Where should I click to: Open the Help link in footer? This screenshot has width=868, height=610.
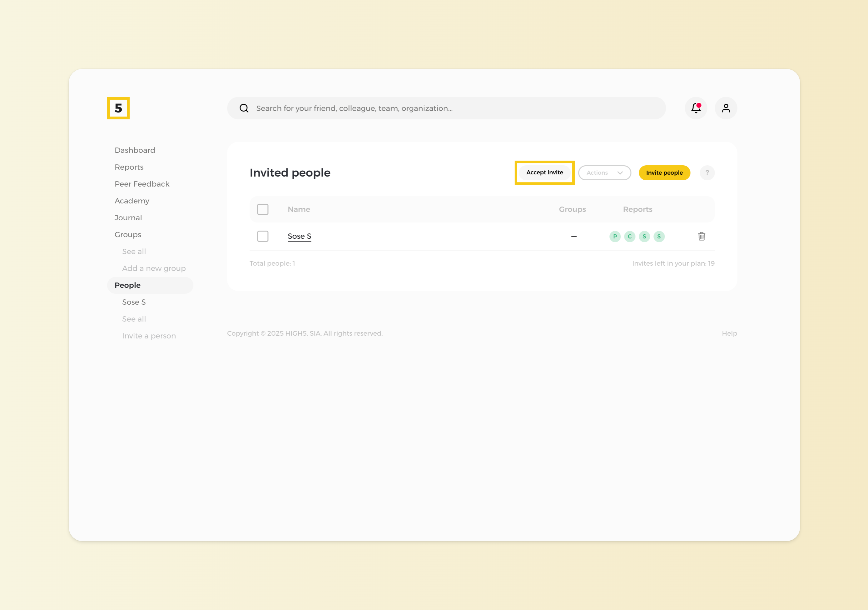coord(729,333)
